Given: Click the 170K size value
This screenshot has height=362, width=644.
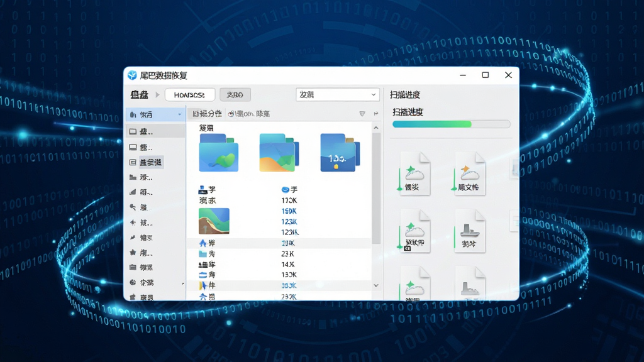Looking at the screenshot, I should coord(289,200).
